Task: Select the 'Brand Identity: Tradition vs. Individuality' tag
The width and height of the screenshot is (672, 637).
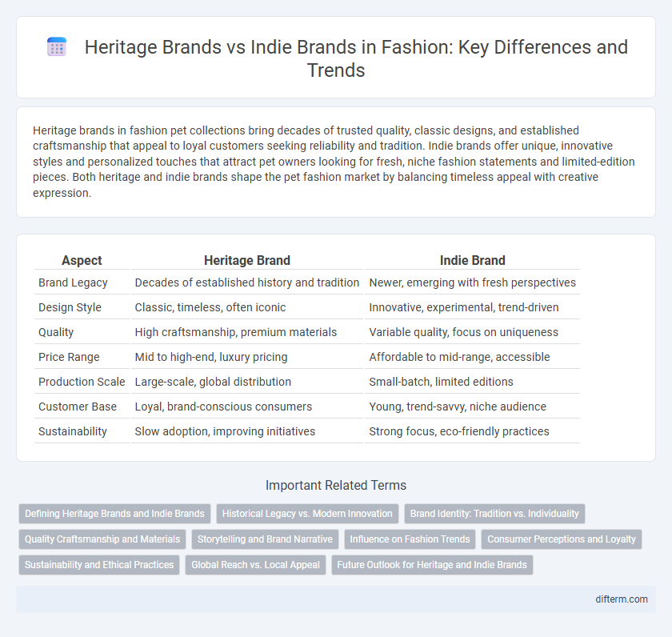Action: (x=494, y=514)
